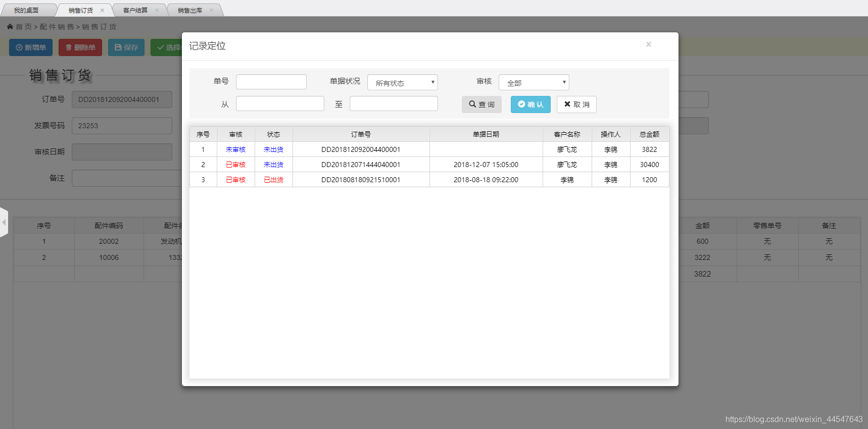Click the 客户名称 column header
The width and height of the screenshot is (868, 429).
pos(567,134)
